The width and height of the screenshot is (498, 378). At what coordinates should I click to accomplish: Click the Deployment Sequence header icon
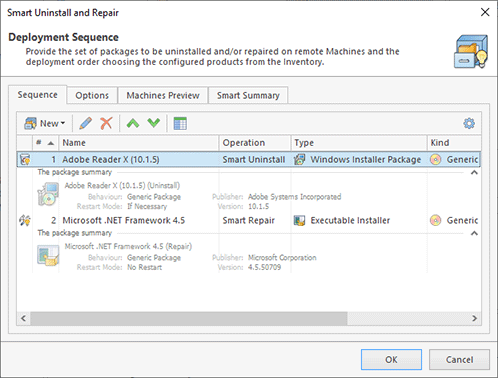(471, 52)
